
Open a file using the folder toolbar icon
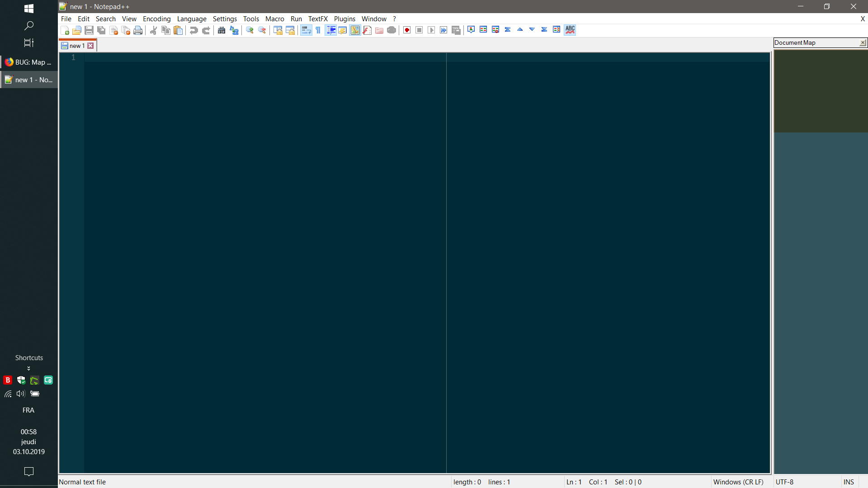[77, 30]
